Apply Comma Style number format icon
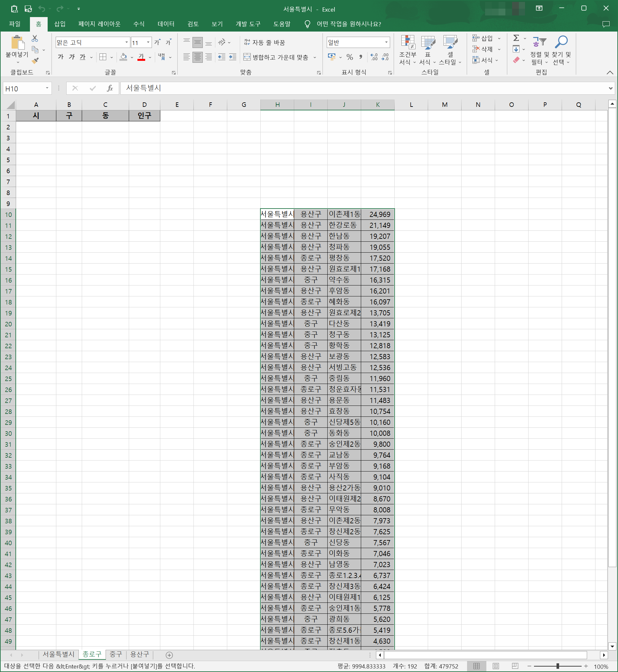Viewport: 618px width, 672px height. 360,57
